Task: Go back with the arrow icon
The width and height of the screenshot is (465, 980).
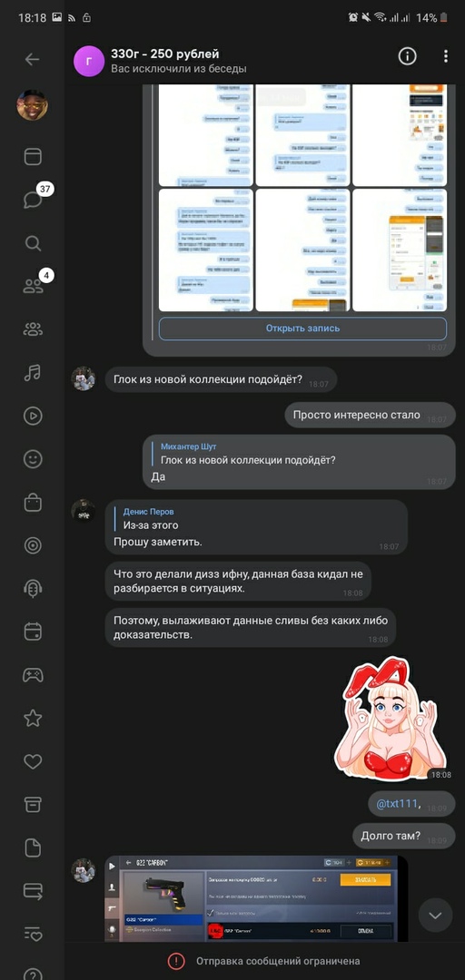Action: [x=32, y=59]
